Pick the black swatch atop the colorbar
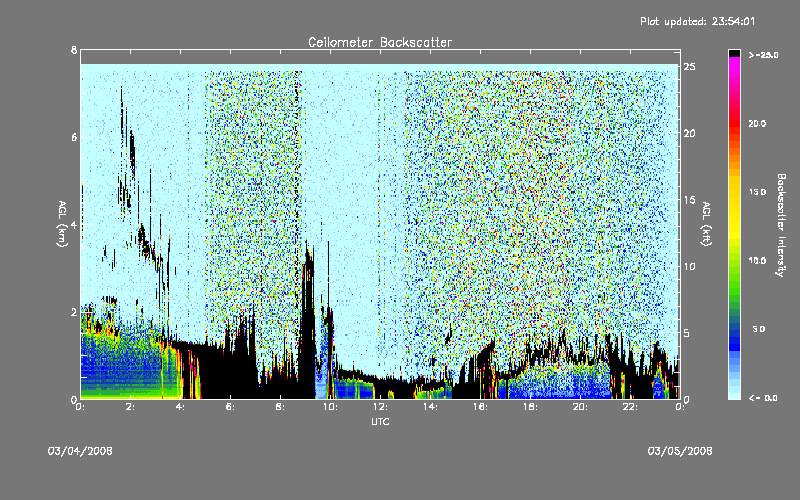The width and height of the screenshot is (800, 500). coord(734,53)
